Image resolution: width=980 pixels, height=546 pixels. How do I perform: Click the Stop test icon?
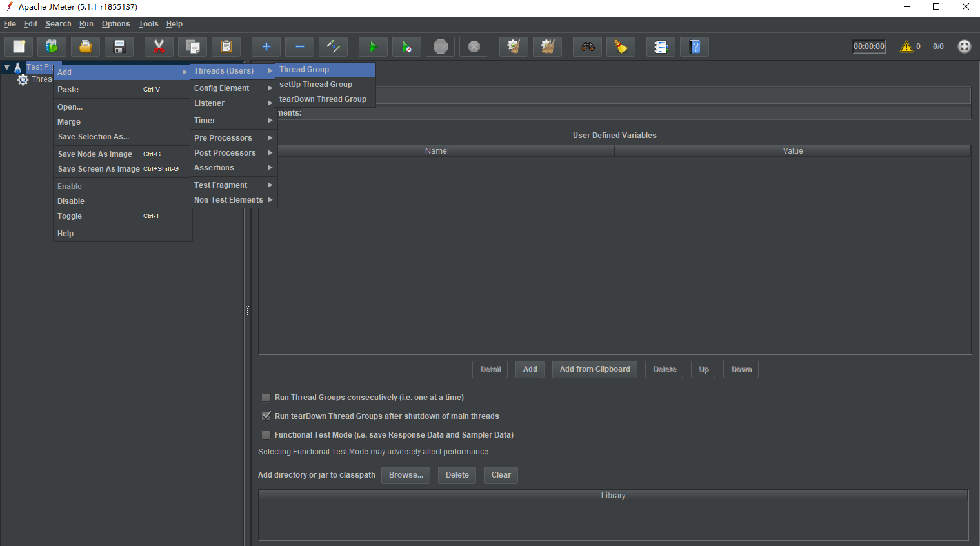pos(440,46)
